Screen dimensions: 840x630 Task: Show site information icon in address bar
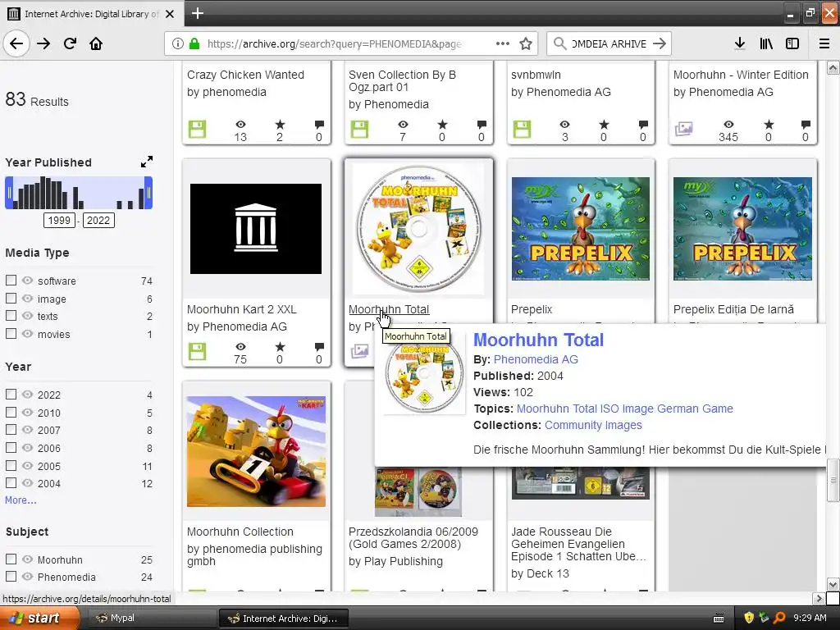pyautogui.click(x=178, y=43)
